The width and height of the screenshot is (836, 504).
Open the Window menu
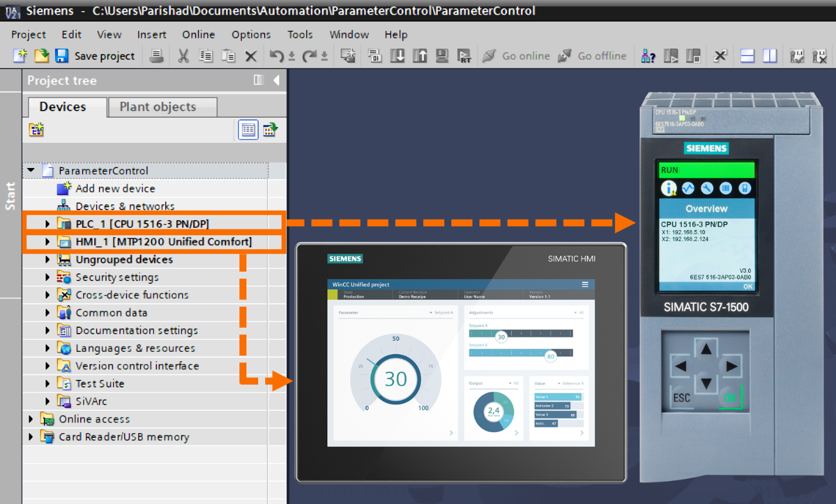(349, 35)
